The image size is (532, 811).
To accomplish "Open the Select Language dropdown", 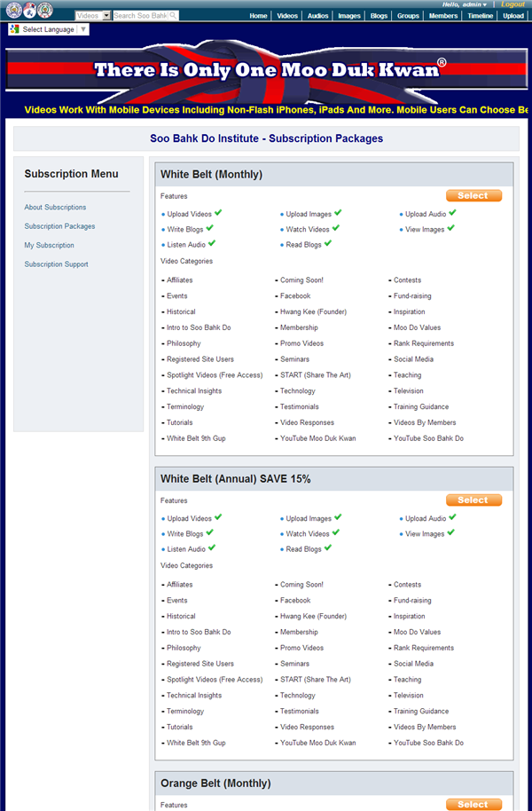I will pyautogui.click(x=49, y=29).
